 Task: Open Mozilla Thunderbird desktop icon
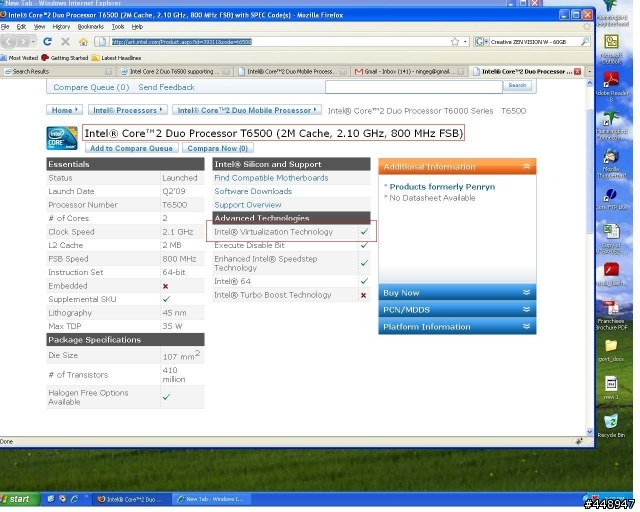(x=611, y=163)
